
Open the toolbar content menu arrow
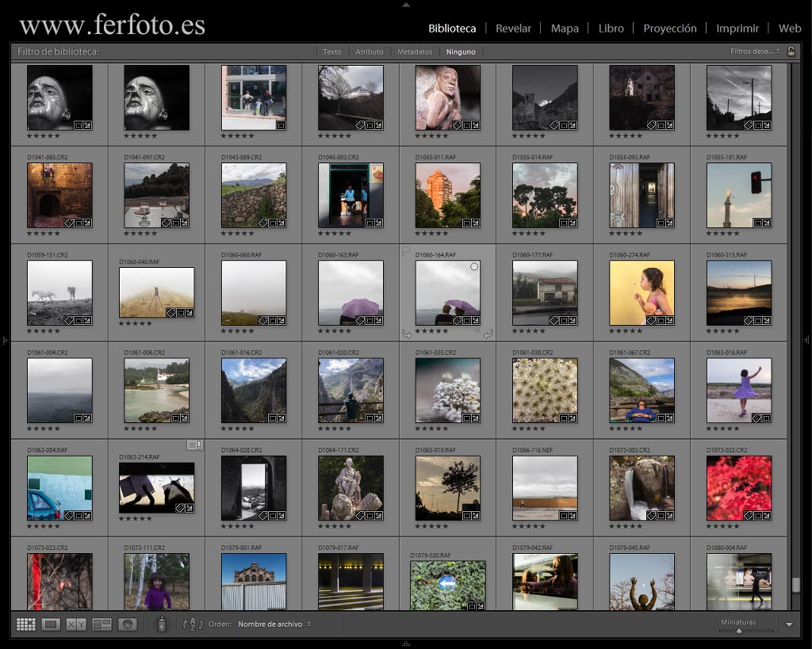tap(789, 624)
